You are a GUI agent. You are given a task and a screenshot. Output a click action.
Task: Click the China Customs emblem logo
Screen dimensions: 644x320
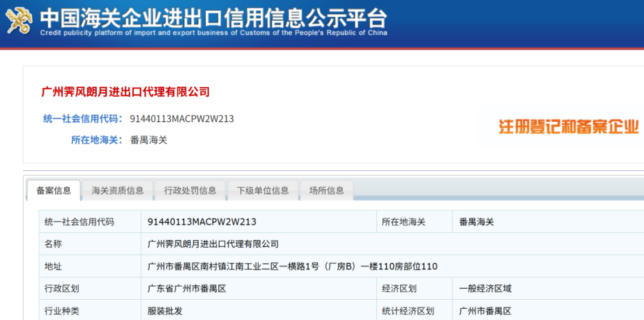[x=20, y=21]
